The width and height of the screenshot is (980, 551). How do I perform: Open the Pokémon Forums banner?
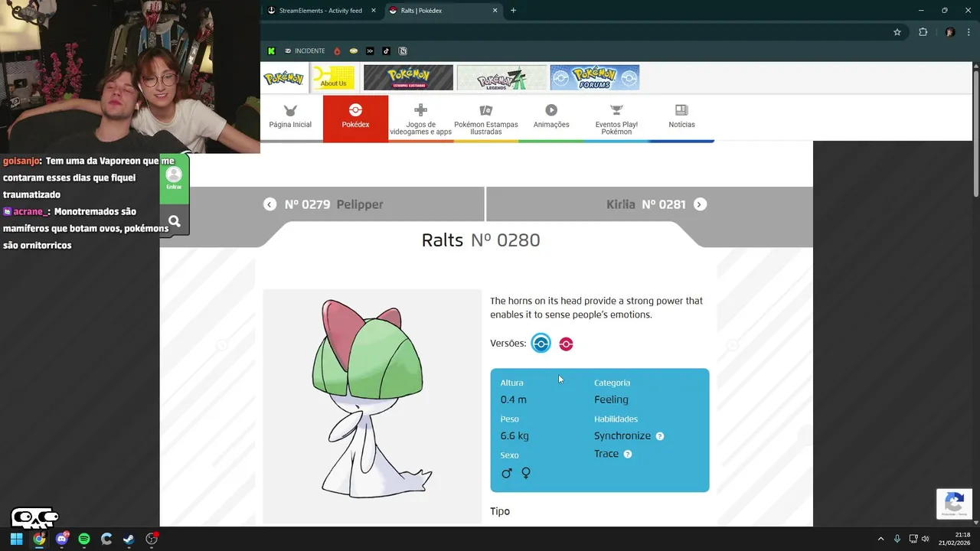click(595, 77)
